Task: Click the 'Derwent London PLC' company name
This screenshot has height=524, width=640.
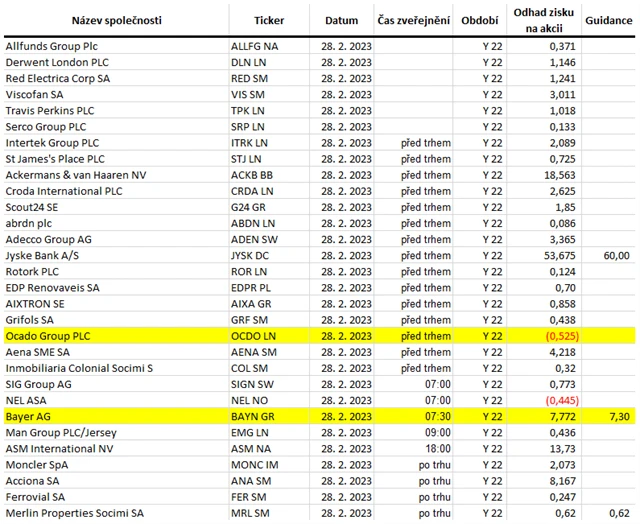Action: [57, 62]
